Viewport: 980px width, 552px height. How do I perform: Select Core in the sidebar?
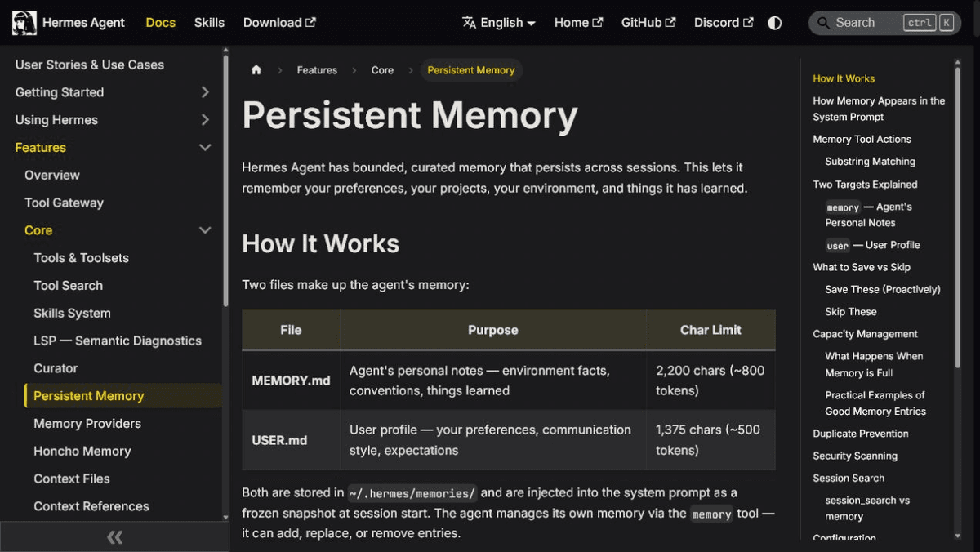click(38, 230)
